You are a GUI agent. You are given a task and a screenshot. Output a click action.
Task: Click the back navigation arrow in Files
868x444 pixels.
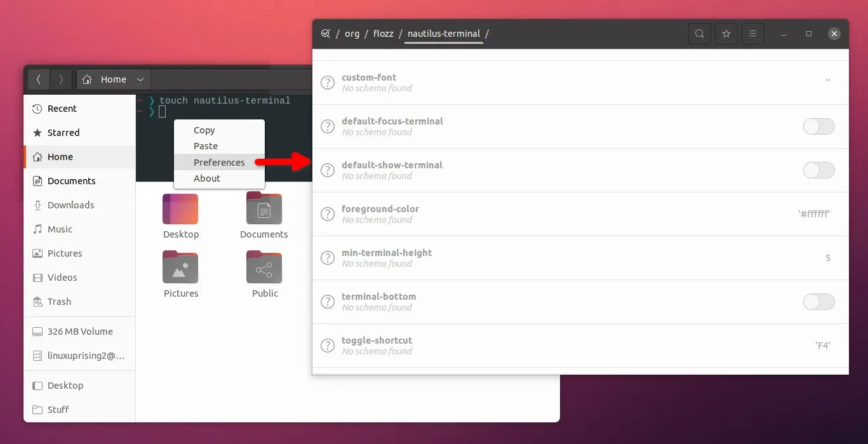click(39, 79)
